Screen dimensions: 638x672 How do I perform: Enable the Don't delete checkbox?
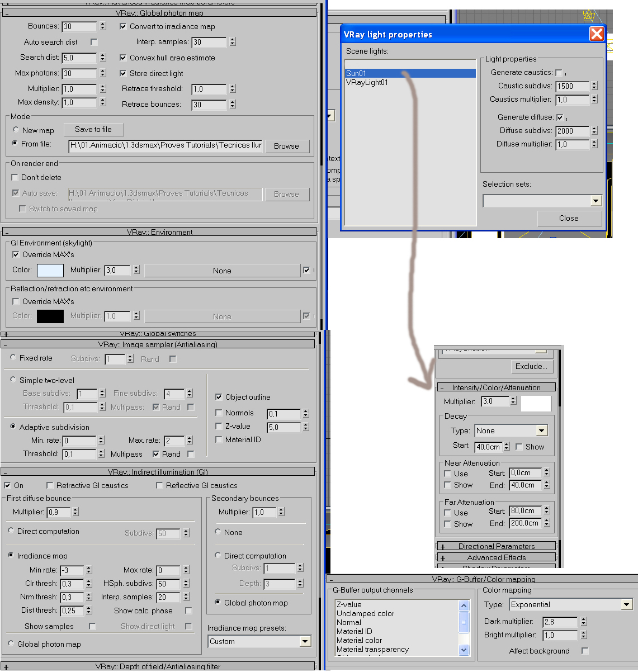(16, 177)
